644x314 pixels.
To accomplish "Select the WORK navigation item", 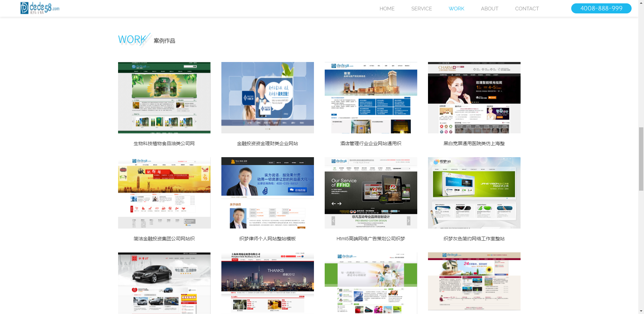I will (456, 9).
